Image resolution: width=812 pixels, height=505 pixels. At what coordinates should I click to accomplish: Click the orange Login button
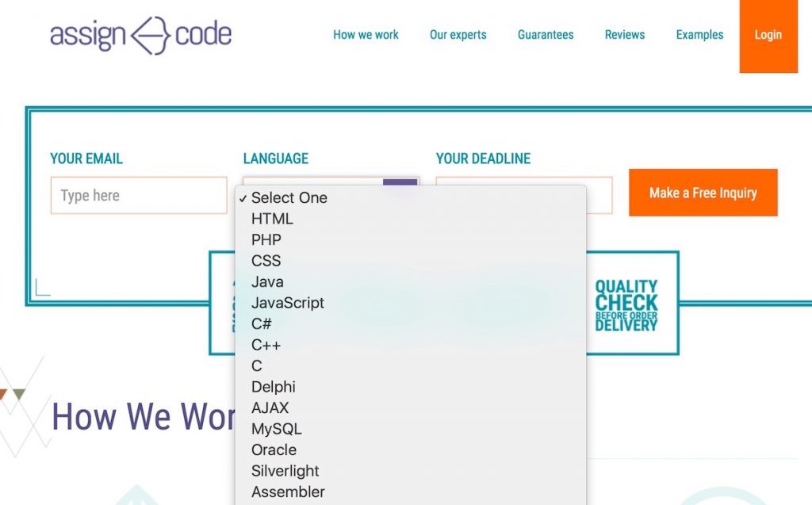(768, 36)
